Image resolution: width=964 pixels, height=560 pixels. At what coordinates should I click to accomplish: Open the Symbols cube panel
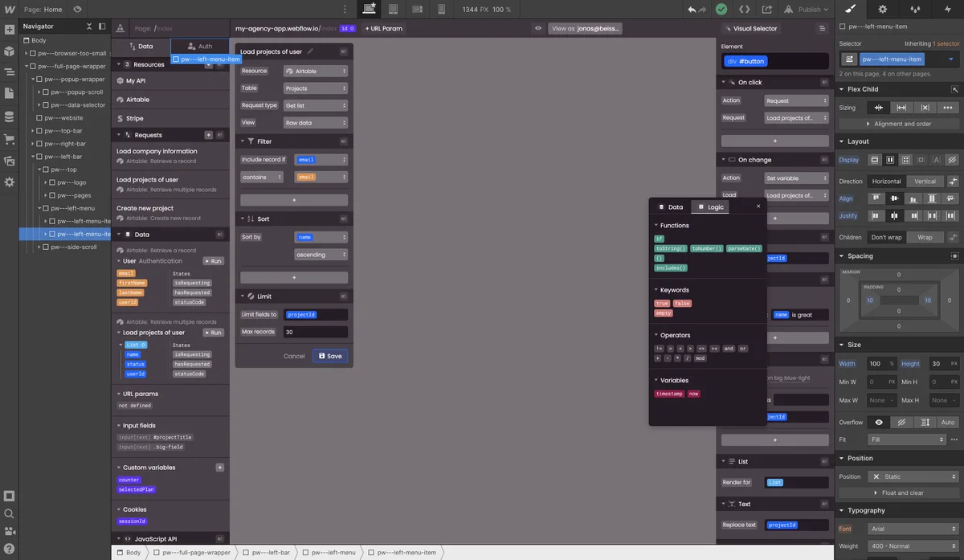click(x=10, y=51)
